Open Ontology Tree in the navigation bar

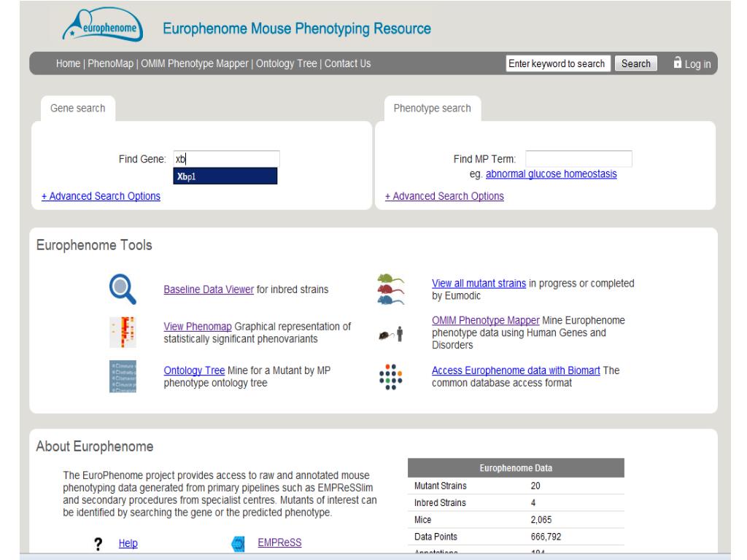(286, 63)
